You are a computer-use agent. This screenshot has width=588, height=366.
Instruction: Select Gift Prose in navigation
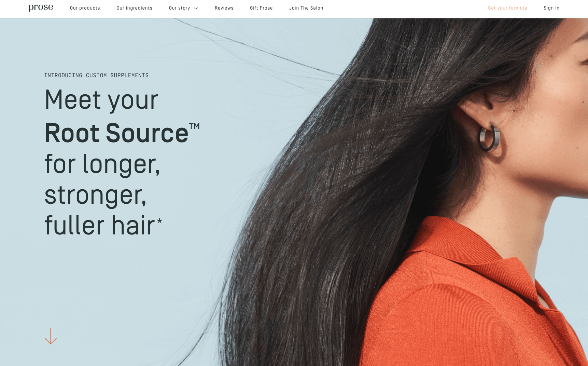(x=261, y=8)
